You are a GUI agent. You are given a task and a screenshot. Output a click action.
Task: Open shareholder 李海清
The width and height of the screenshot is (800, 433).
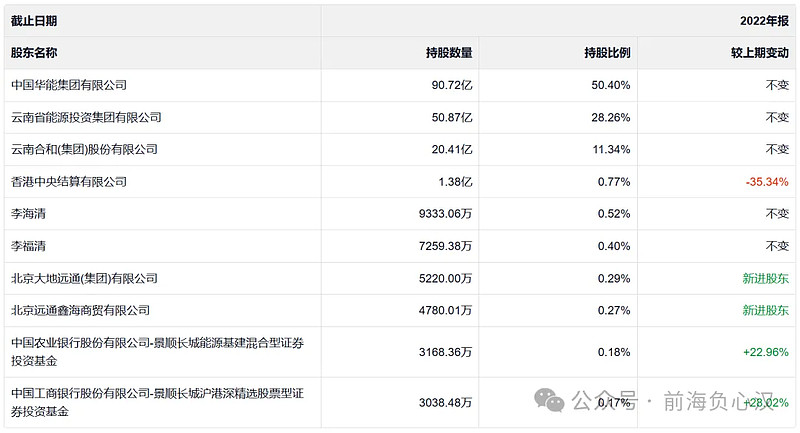(x=28, y=213)
